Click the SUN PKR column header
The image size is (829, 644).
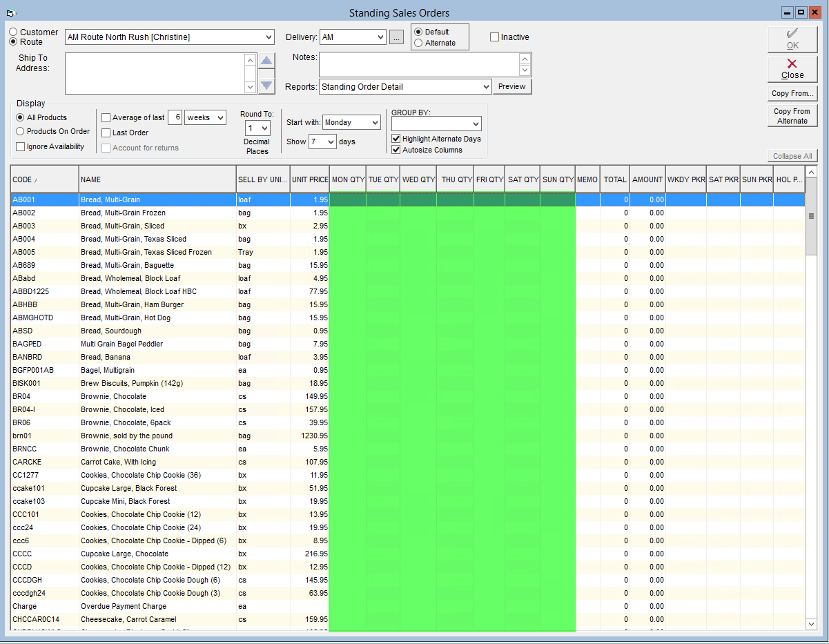(757, 179)
